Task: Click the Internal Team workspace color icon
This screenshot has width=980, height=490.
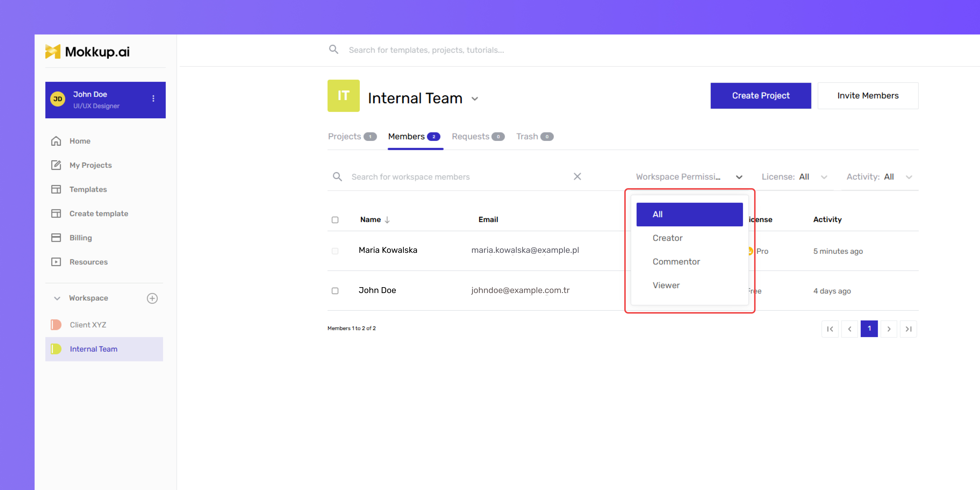Action: [56, 349]
